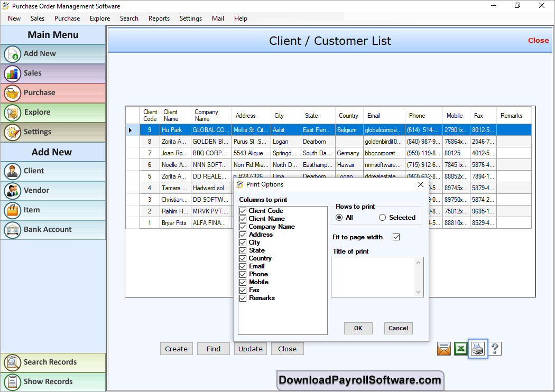555x392 pixels.
Task: Click the question mark help icon
Action: point(495,349)
